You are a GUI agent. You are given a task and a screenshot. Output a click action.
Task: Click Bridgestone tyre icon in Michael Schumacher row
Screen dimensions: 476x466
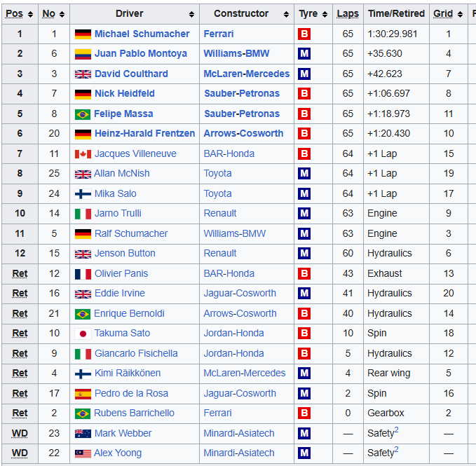pos(304,34)
